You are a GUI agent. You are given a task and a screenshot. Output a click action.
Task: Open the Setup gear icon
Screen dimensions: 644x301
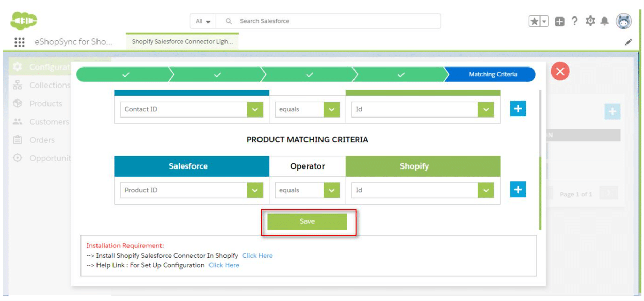click(x=590, y=21)
